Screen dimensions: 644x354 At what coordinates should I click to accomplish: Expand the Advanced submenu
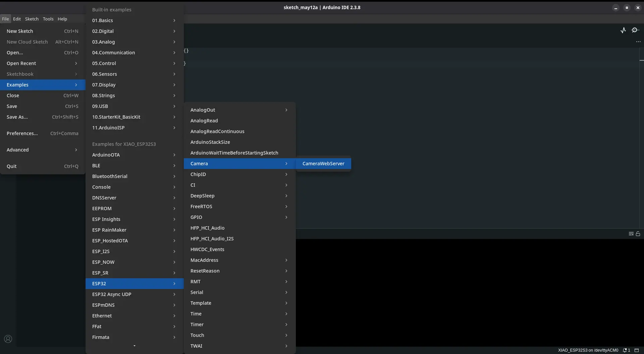pos(43,150)
